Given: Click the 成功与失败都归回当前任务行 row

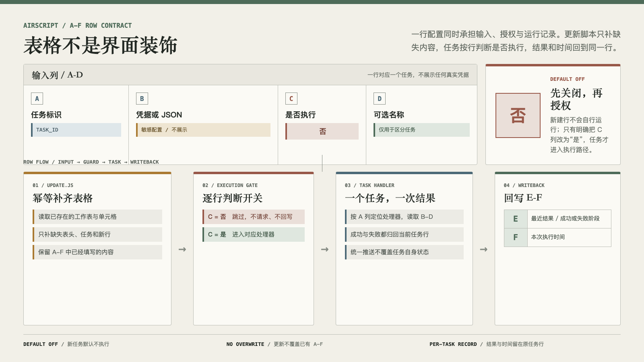Looking at the screenshot, I should click(x=404, y=234).
